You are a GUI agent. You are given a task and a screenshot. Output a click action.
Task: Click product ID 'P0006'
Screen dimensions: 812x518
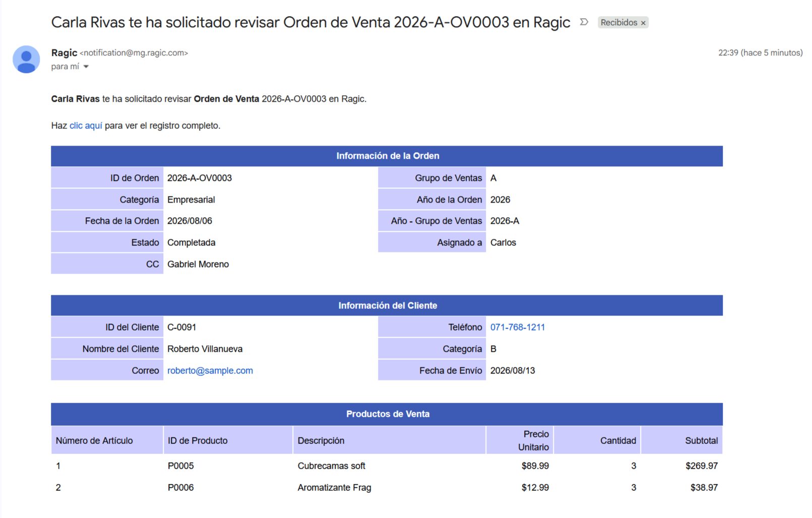[180, 487]
